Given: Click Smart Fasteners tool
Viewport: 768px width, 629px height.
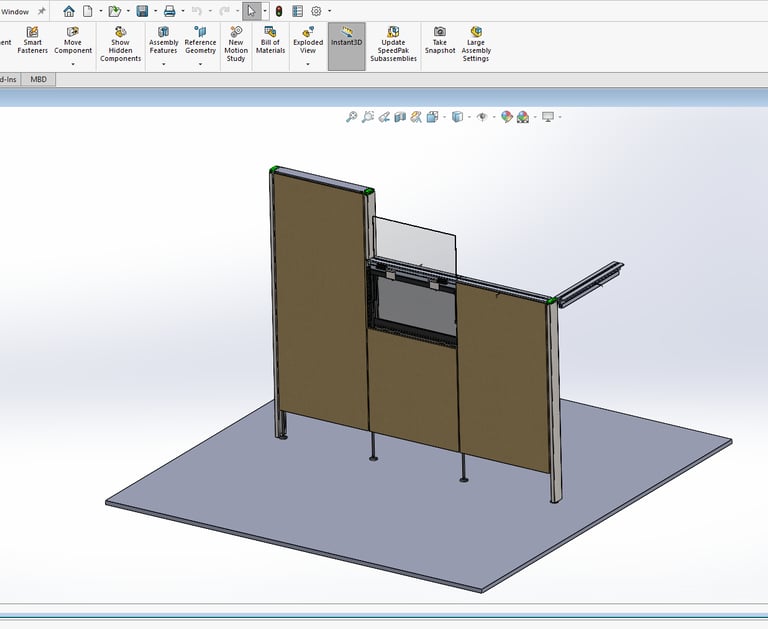Looking at the screenshot, I should [x=32, y=41].
